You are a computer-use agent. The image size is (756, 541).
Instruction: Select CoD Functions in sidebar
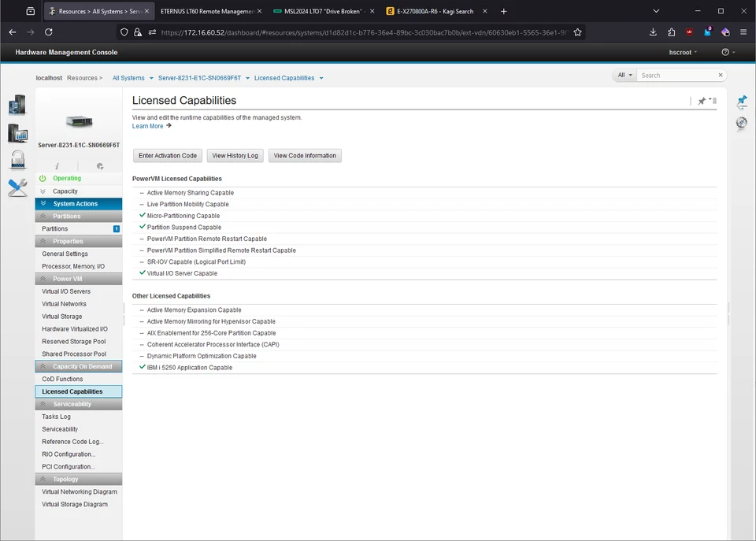[x=62, y=380]
